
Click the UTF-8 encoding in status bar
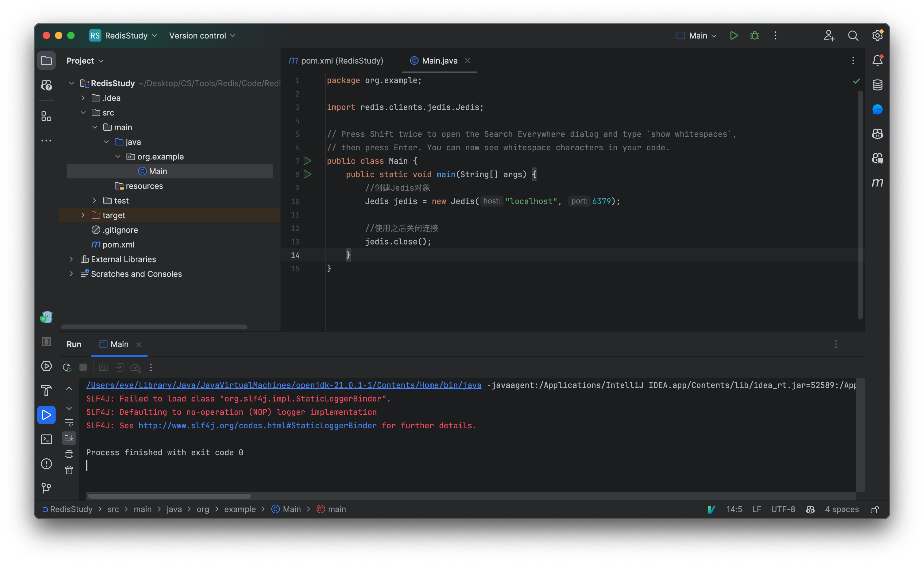(783, 509)
